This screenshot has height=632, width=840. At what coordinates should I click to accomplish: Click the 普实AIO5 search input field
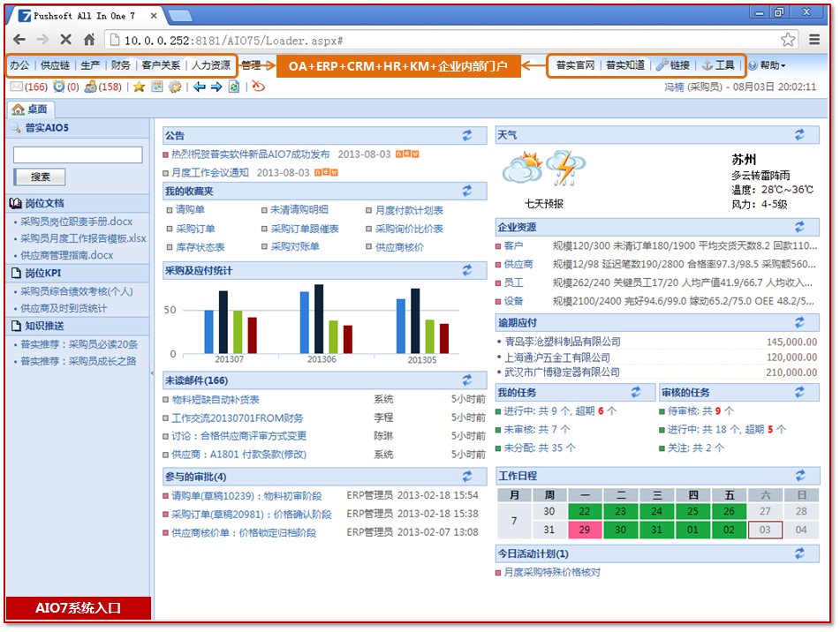pos(78,154)
